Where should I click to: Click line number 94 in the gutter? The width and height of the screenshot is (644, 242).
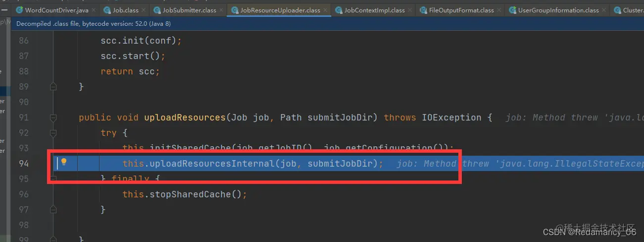(x=24, y=164)
